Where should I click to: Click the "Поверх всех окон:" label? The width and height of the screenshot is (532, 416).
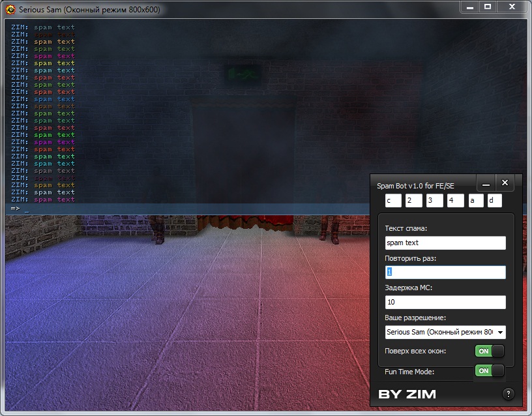click(415, 351)
